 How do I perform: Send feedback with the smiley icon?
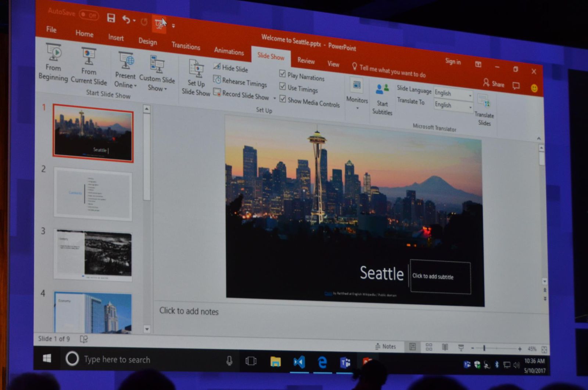534,88
